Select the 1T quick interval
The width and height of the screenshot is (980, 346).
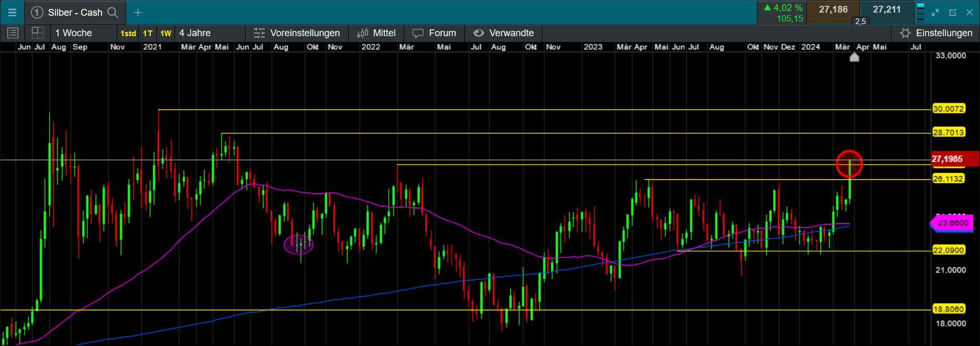[x=148, y=33]
